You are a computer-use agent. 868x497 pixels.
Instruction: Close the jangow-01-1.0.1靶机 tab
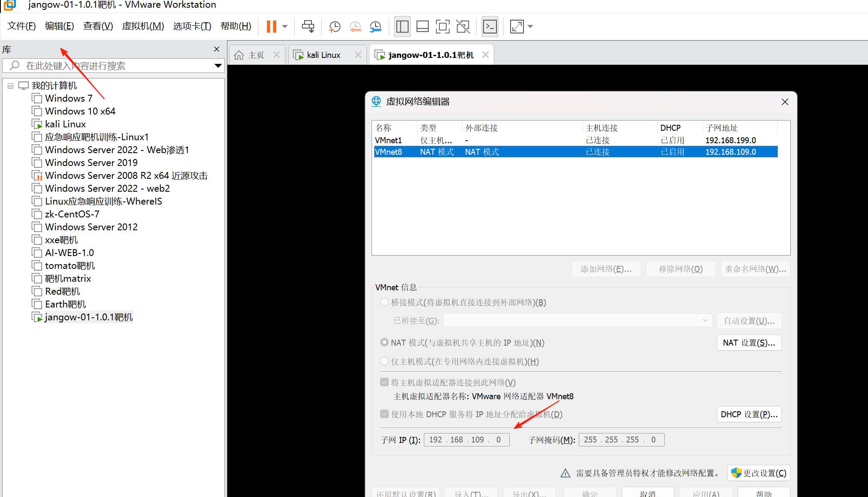[485, 55]
